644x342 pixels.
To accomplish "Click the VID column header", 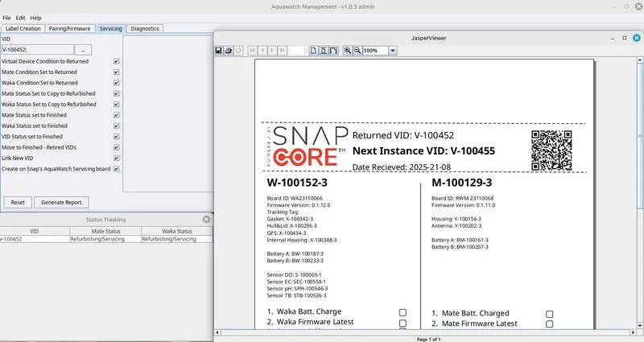I will point(35,231).
